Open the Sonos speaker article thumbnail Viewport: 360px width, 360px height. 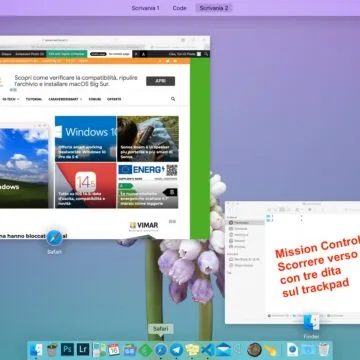tap(148, 139)
